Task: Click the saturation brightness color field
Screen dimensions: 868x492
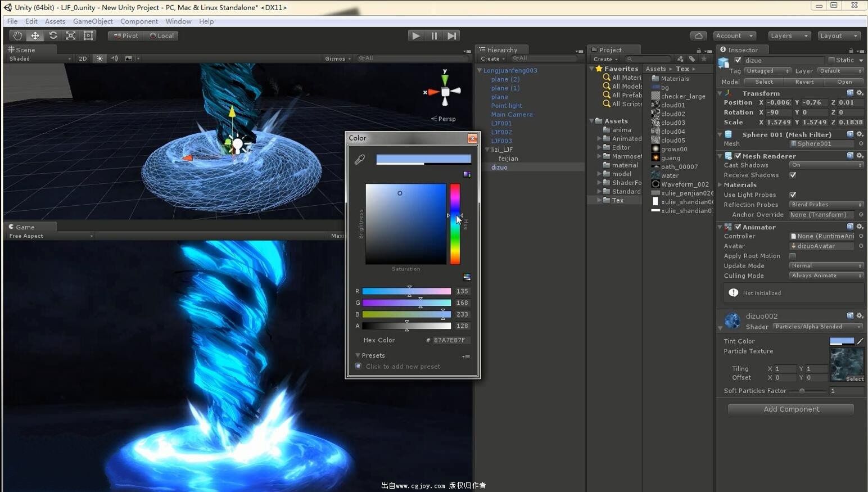Action: [x=406, y=224]
